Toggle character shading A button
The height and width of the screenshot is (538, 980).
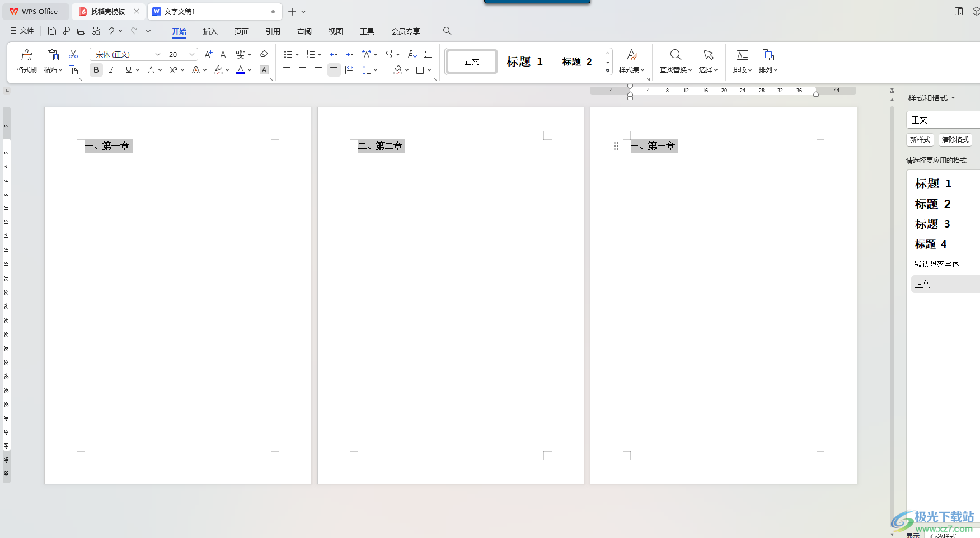264,70
